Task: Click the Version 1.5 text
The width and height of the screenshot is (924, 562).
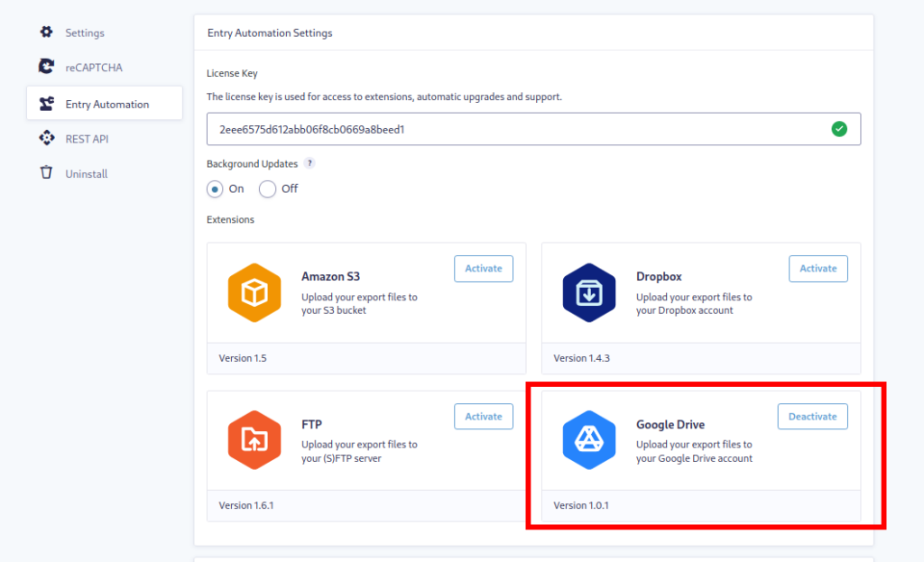Action: coord(243,358)
